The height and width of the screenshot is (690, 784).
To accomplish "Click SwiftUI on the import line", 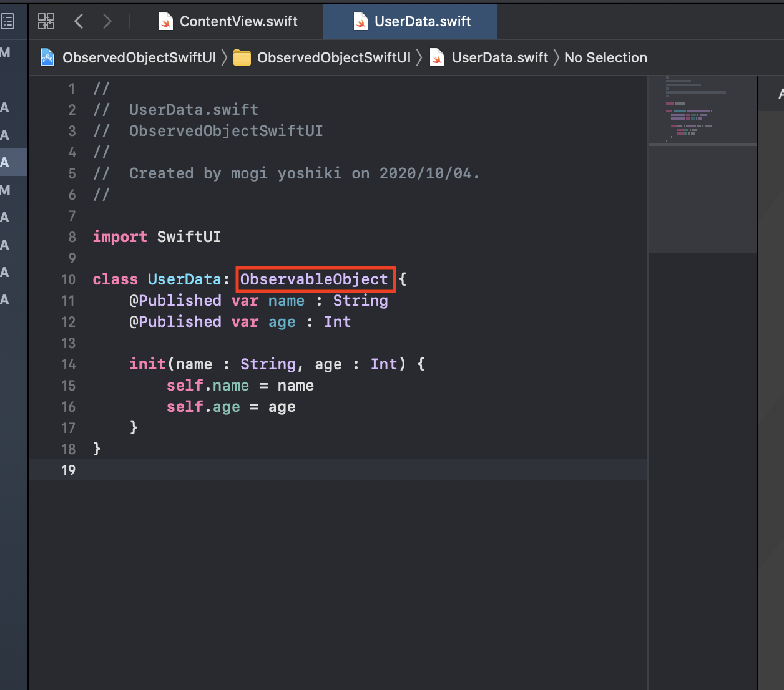I will tap(189, 237).
